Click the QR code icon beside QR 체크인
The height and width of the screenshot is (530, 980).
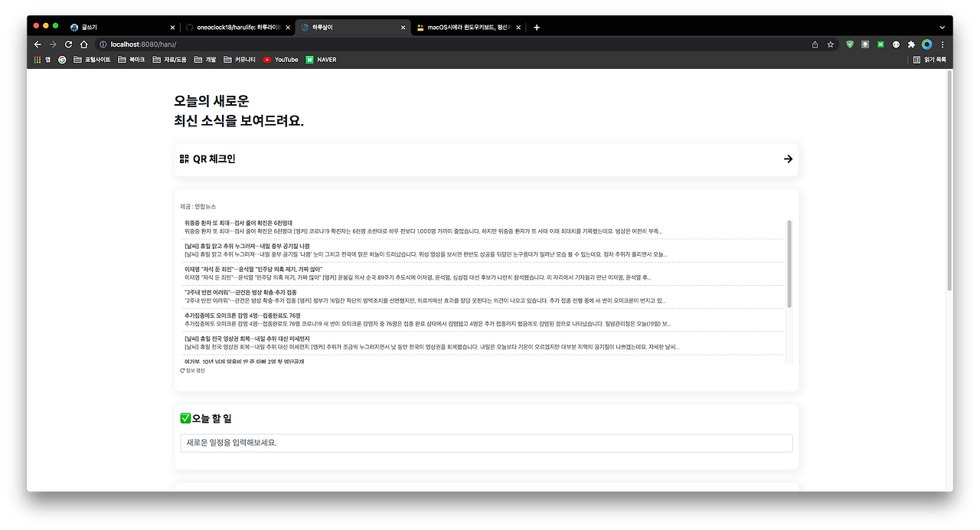click(x=184, y=159)
